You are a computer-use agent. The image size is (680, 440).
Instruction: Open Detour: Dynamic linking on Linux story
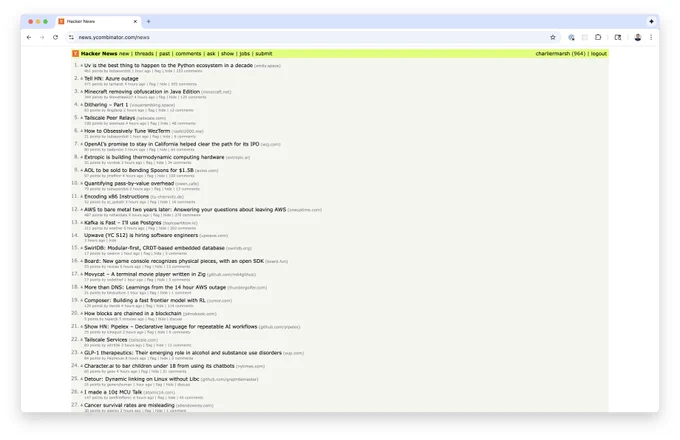pyautogui.click(x=141, y=379)
